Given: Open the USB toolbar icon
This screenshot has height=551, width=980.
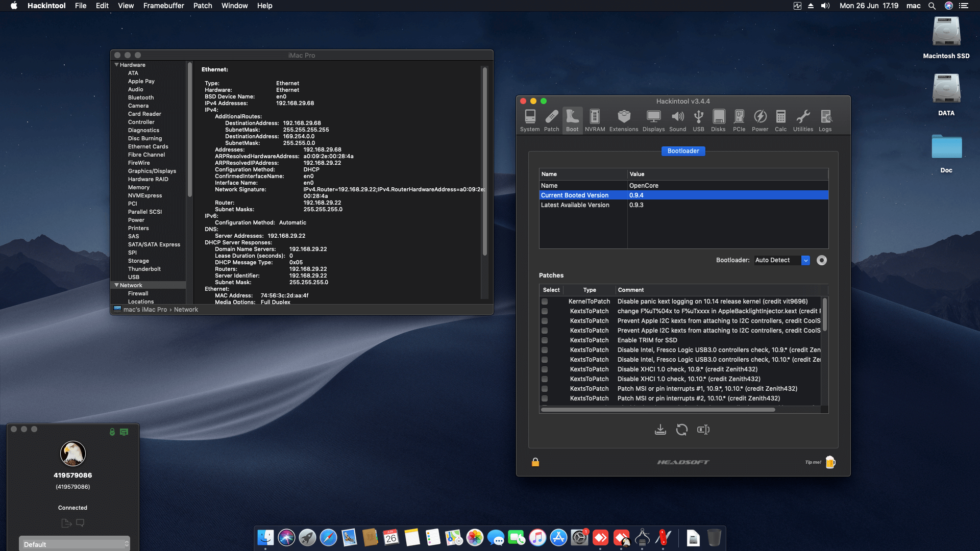Looking at the screenshot, I should (x=698, y=120).
